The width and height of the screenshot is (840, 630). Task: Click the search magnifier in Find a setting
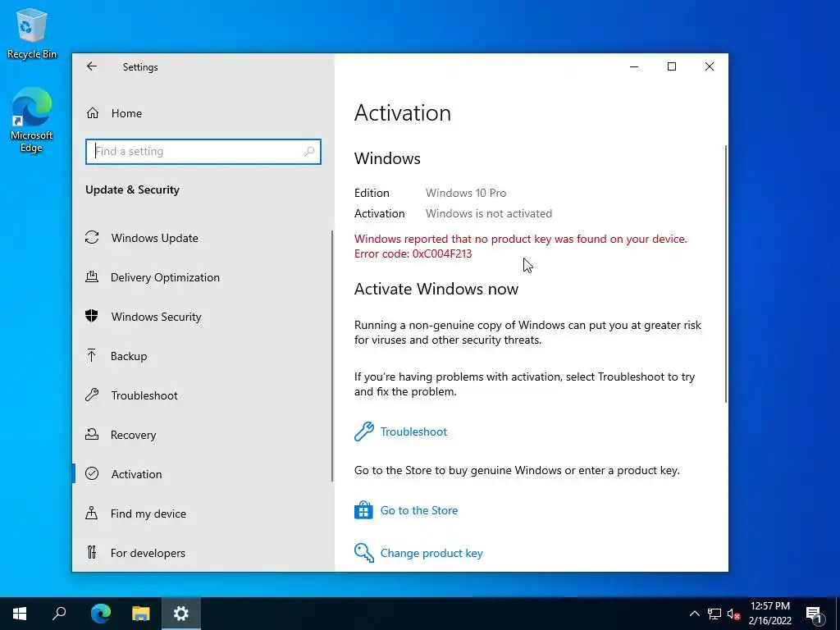pyautogui.click(x=309, y=152)
